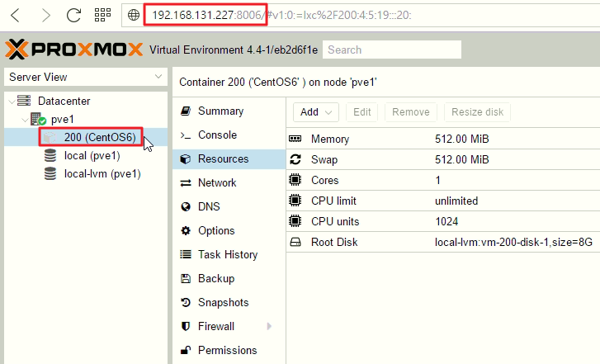Image resolution: width=600 pixels, height=364 pixels.
Task: Click the CPU units chip icon
Action: pos(295,221)
